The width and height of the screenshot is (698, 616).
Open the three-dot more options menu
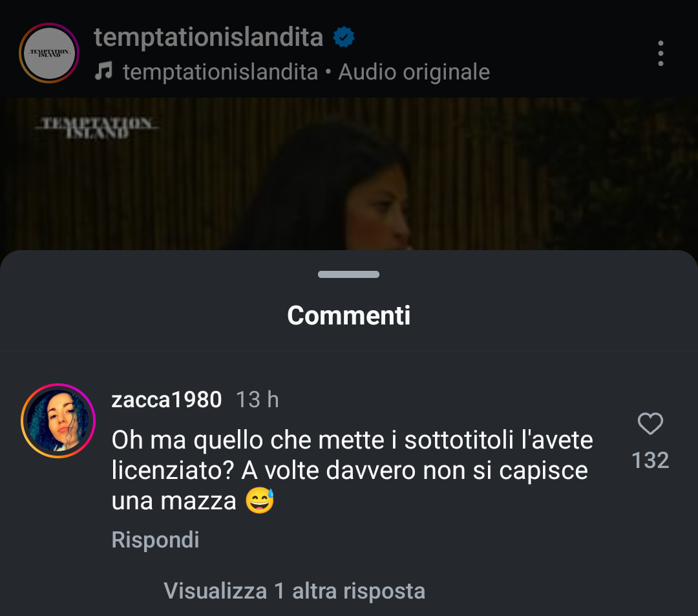coord(660,54)
